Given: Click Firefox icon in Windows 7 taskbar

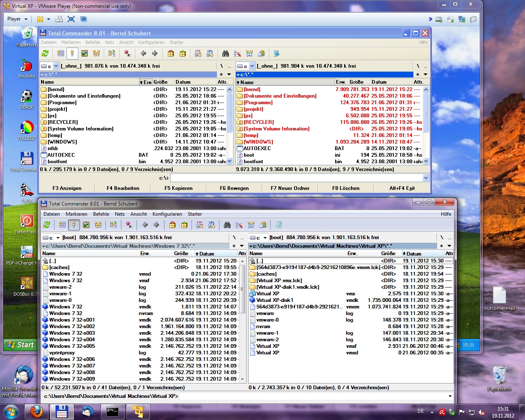Looking at the screenshot, I should [x=37, y=411].
